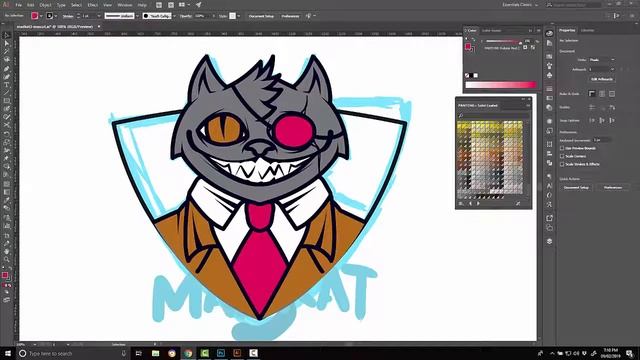Open the Swatch Libraries menu in Pantone panel

pyautogui.click(x=461, y=203)
